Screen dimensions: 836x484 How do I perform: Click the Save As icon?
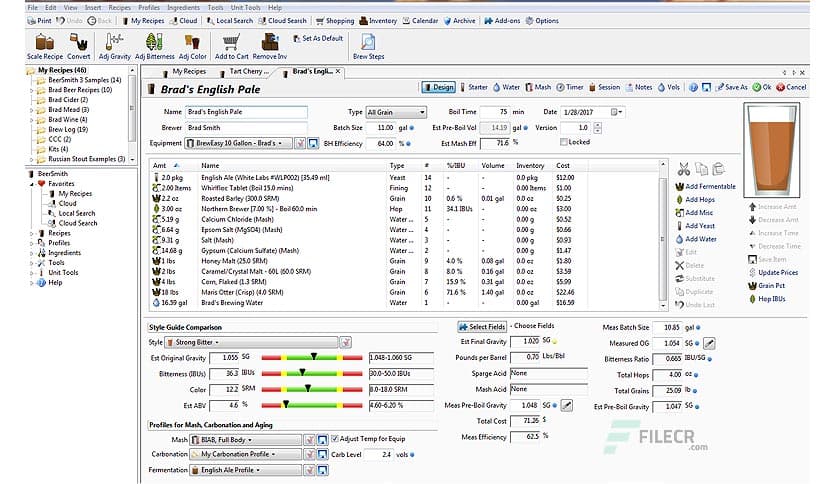tap(732, 87)
